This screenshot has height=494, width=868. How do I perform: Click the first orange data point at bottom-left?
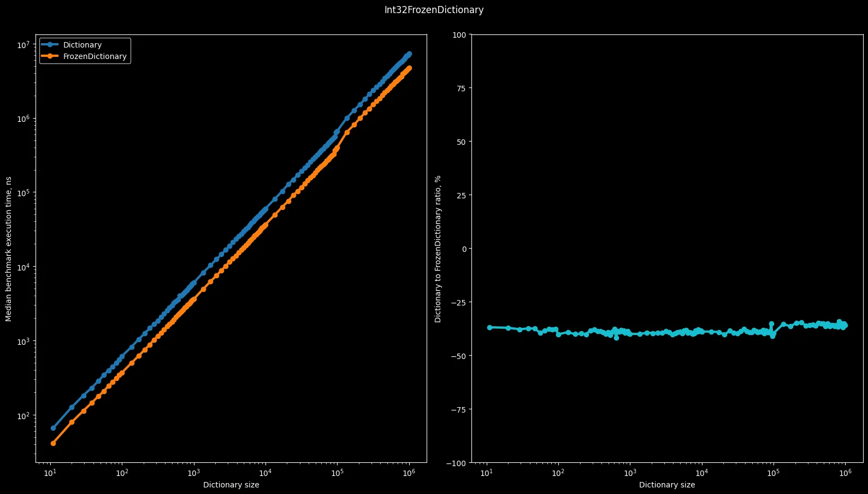tap(53, 443)
